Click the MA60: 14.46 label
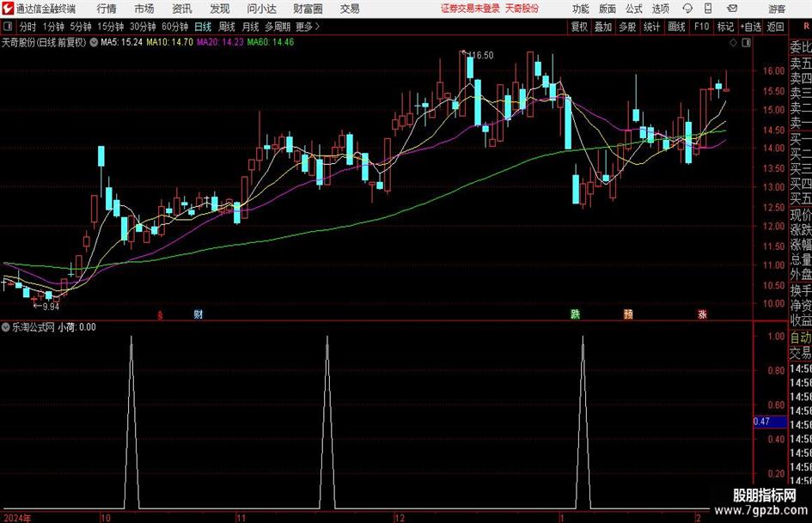 [271, 42]
